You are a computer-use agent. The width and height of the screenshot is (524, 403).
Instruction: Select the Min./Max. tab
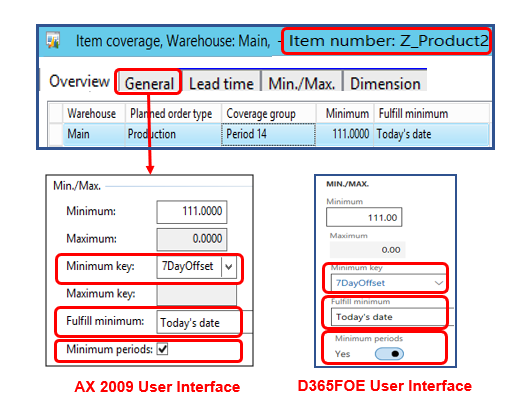pos(301,83)
